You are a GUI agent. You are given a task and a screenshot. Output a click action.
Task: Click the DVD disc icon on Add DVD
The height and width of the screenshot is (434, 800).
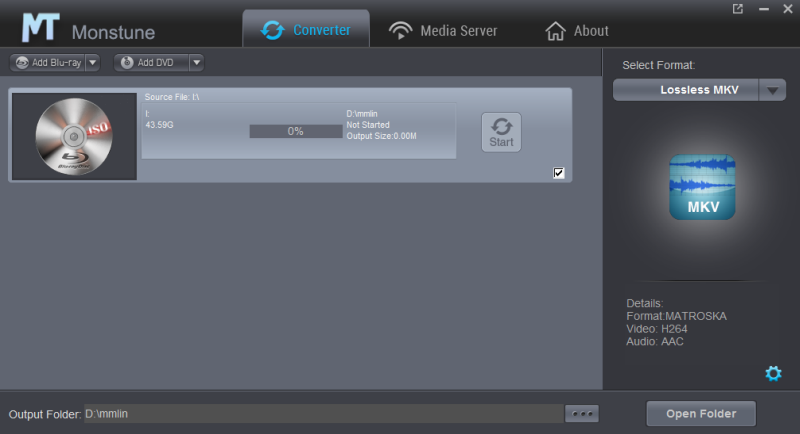[x=127, y=63]
